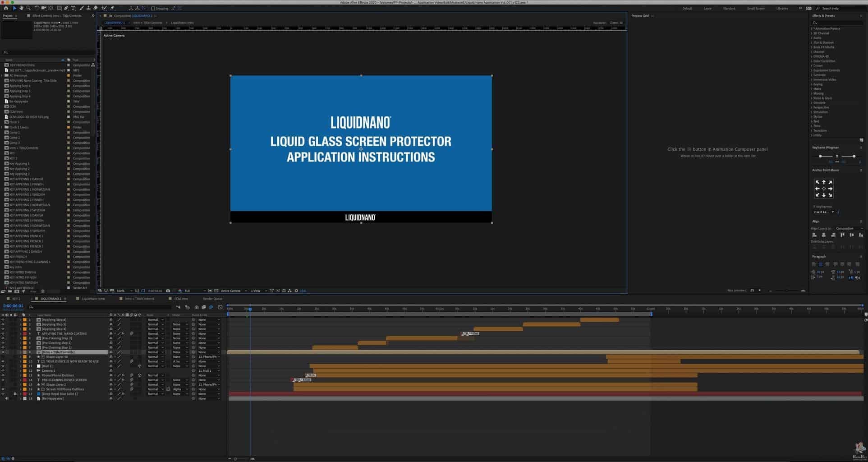
Task: Select the Rectangle shape tool
Action: [x=59, y=8]
